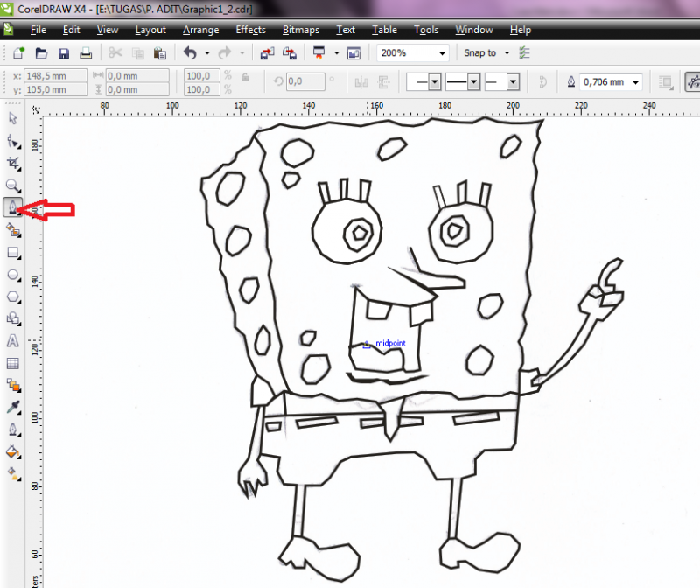Open the zoom level 200% dropdown
Viewport: 700px width, 588px height.
click(442, 53)
